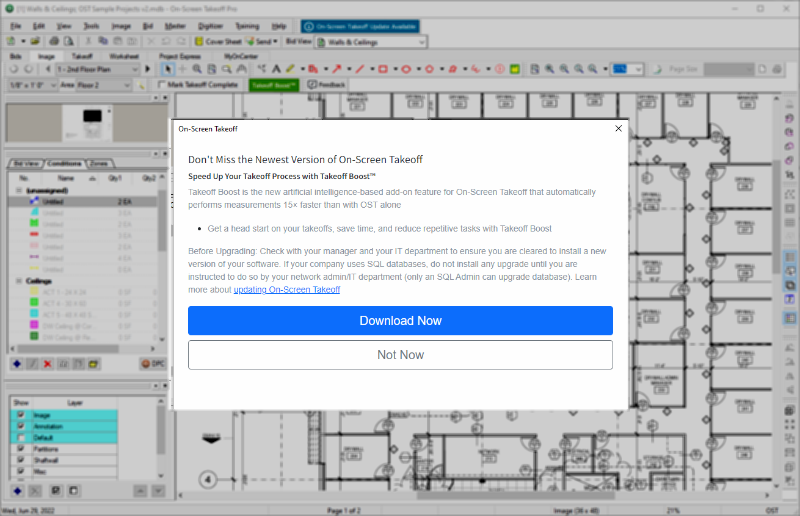Toggle the Image layer Show checkbox
Image resolution: width=800 pixels, height=516 pixels.
pos(21,414)
